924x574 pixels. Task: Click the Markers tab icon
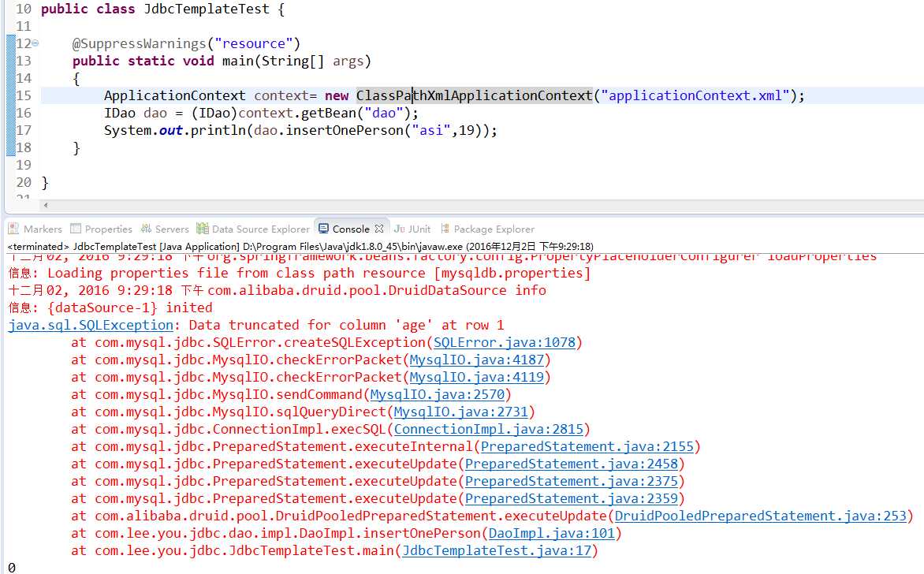(13, 229)
